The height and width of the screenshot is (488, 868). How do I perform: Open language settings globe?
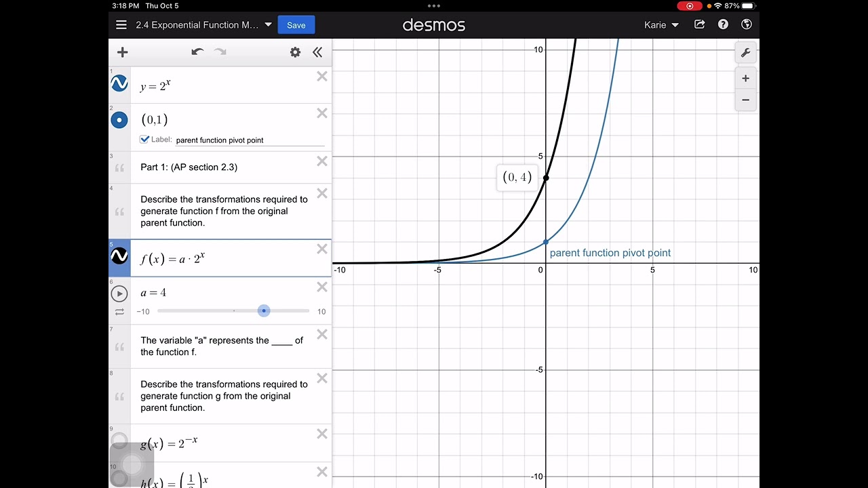747,24
